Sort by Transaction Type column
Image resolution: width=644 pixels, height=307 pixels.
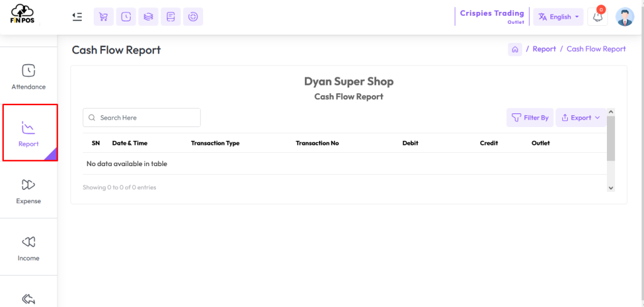(x=215, y=143)
